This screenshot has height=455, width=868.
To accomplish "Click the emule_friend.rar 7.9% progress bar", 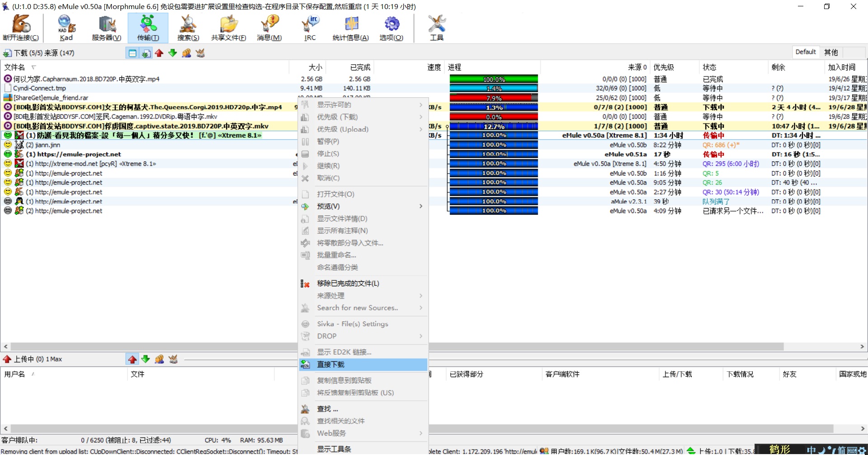I will pos(494,98).
